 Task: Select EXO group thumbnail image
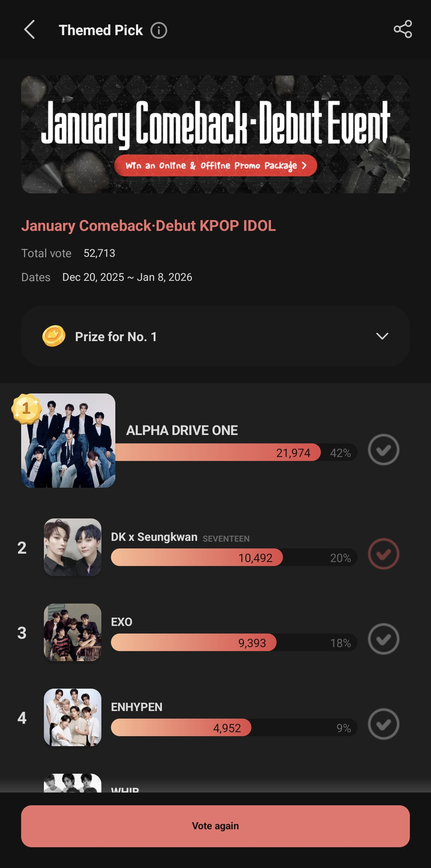tap(73, 632)
